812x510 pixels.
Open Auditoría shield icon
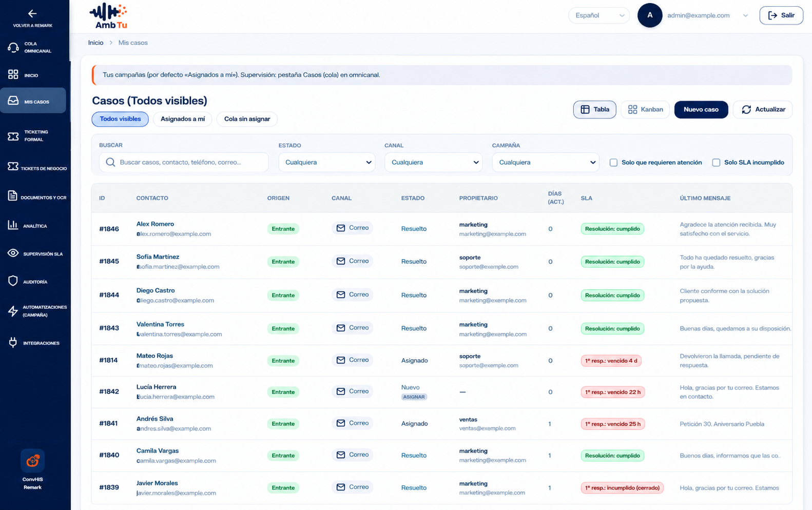(13, 281)
